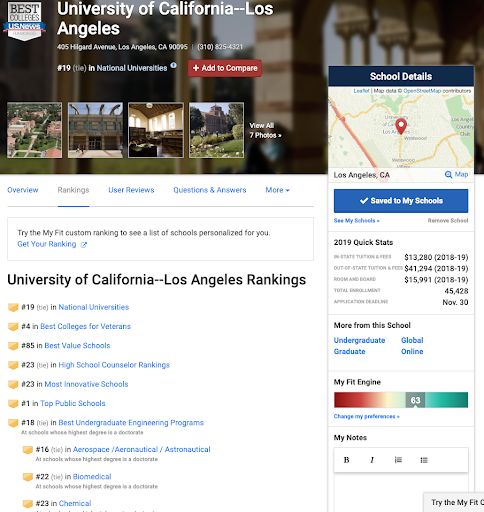Click info icon beside National Universities rank
Screen dimensions: 484x512
click(x=173, y=65)
